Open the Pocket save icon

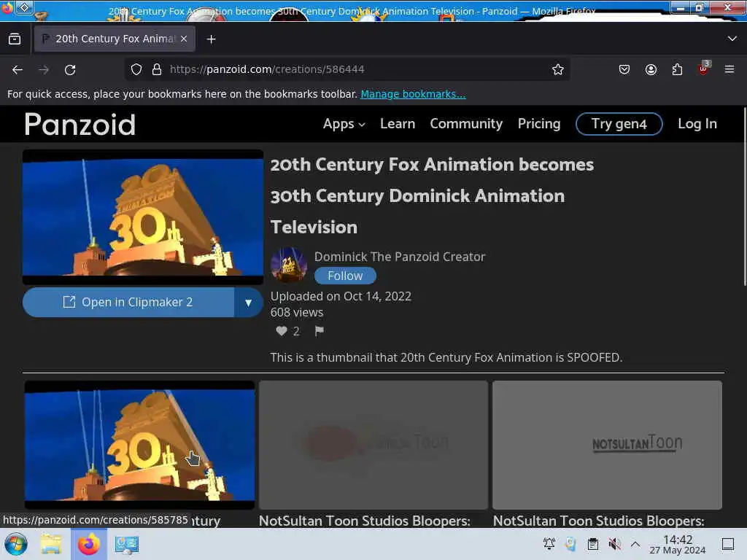pyautogui.click(x=624, y=69)
